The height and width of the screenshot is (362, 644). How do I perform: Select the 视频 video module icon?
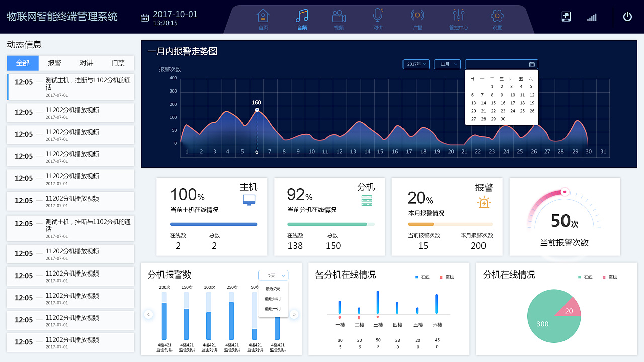338,16
